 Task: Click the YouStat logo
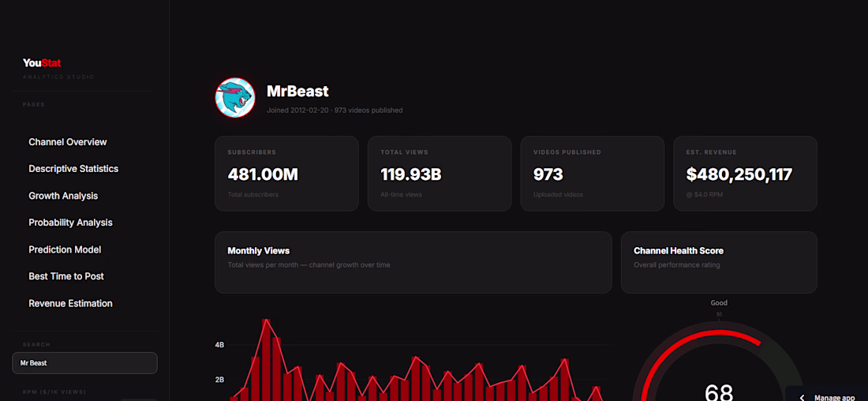pos(42,63)
